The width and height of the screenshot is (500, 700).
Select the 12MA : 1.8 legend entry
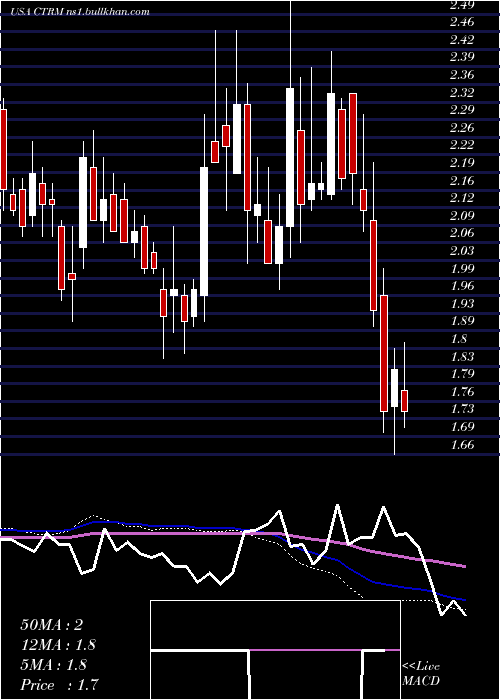click(58, 645)
